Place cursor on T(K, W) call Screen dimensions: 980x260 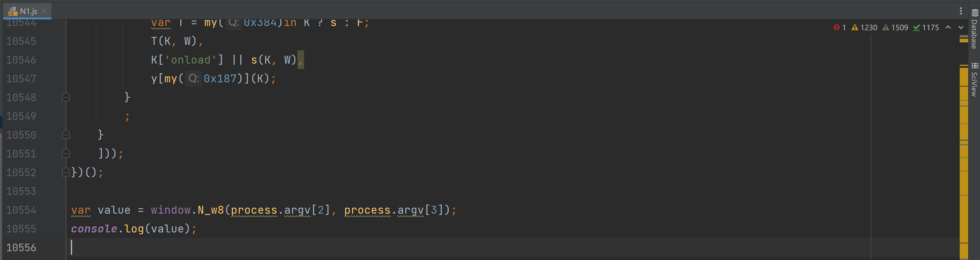coord(174,41)
